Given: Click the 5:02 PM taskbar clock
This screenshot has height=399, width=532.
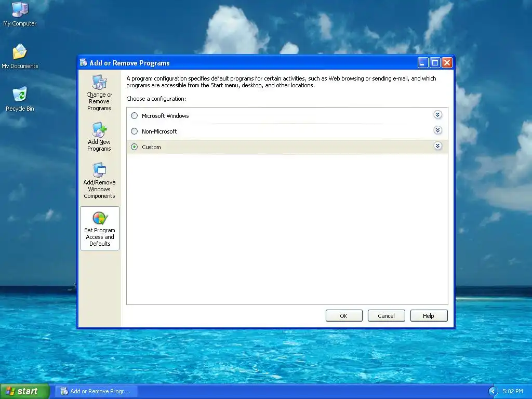Looking at the screenshot, I should click(512, 391).
